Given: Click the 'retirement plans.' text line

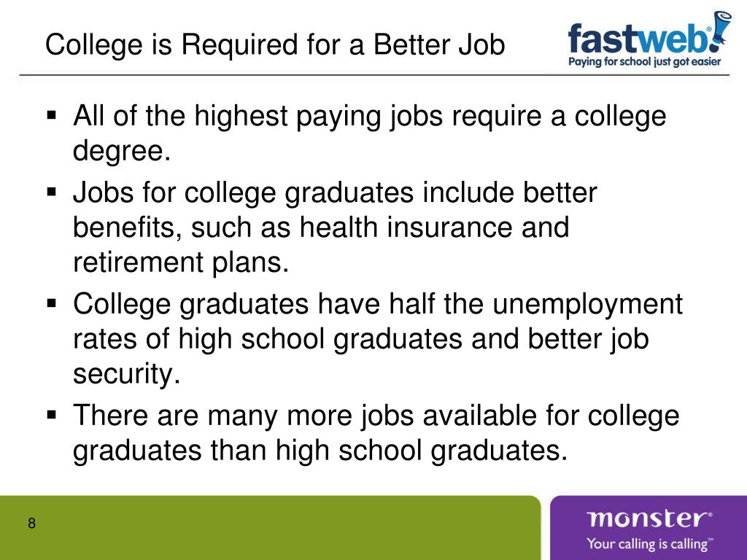Looking at the screenshot, I should point(181,262).
